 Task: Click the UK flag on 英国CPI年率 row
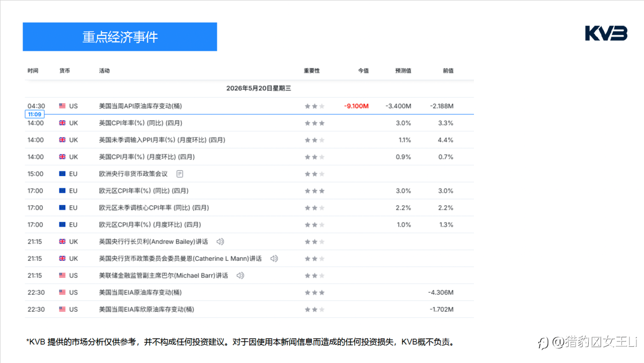coord(62,123)
